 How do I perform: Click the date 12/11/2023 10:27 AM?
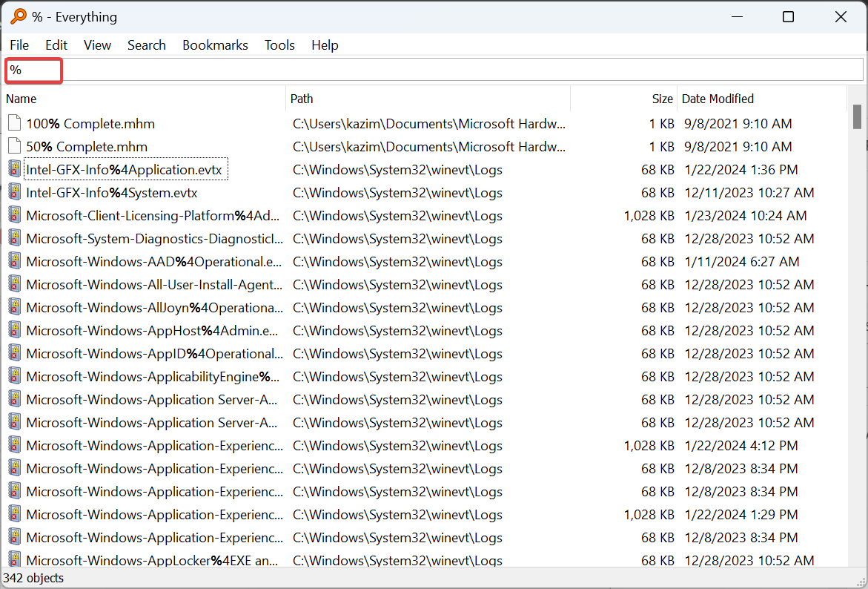[x=749, y=193]
